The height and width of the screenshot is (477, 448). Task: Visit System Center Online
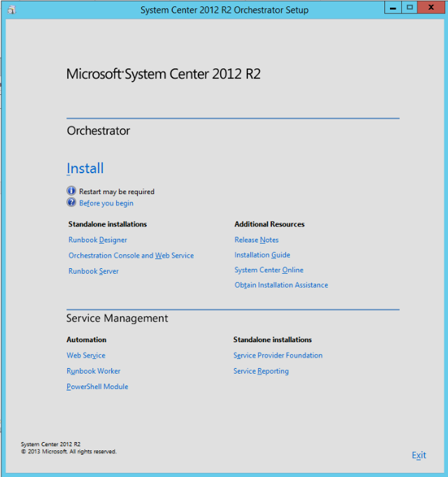[x=269, y=270]
